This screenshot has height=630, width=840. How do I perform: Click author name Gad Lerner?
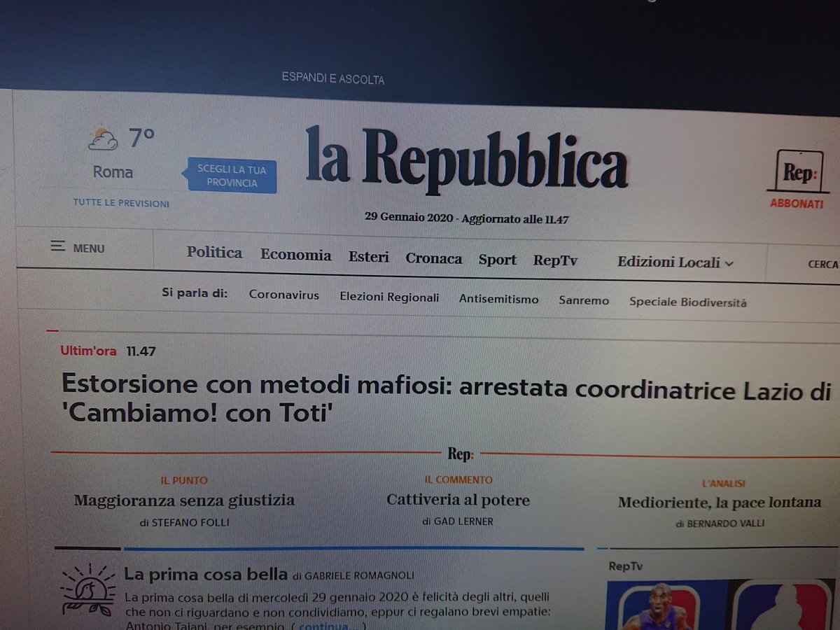tap(464, 521)
